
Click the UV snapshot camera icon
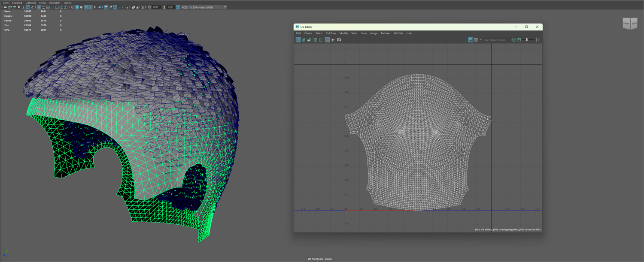[x=339, y=40]
